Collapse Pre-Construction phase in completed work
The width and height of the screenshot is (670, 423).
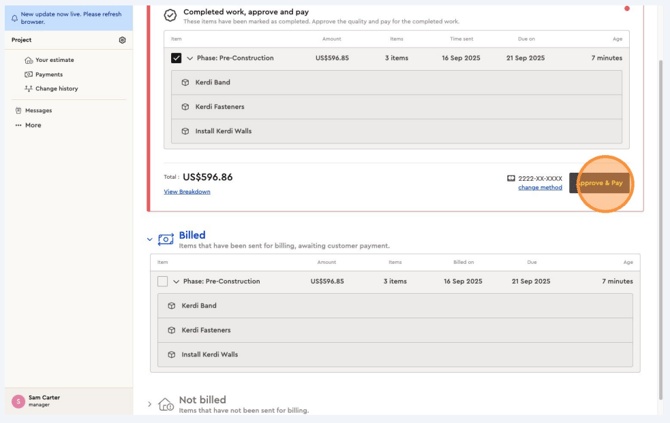(x=190, y=58)
